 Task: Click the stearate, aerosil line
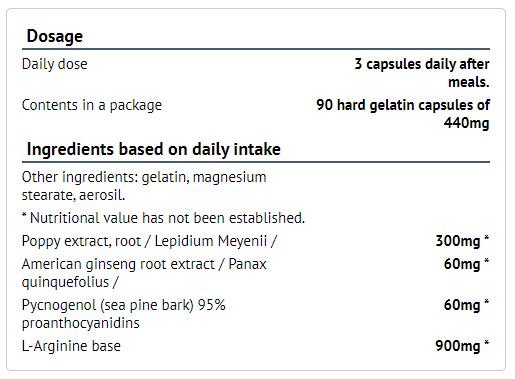coord(74,195)
